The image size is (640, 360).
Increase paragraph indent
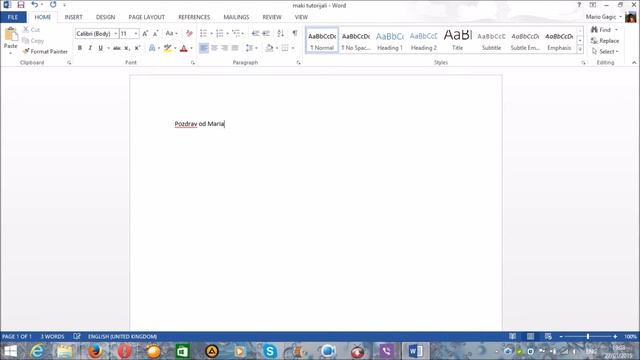pos(266,33)
